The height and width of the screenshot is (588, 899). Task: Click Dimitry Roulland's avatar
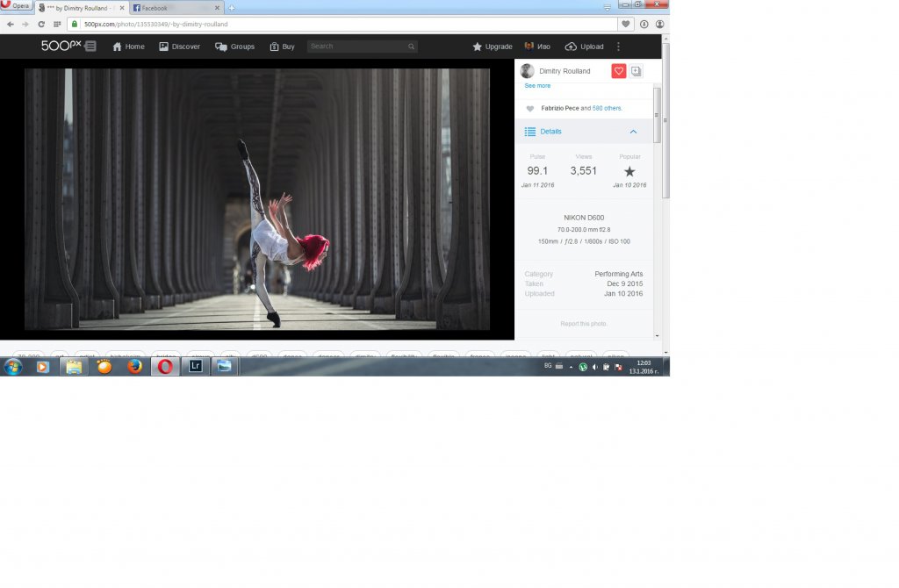point(527,71)
